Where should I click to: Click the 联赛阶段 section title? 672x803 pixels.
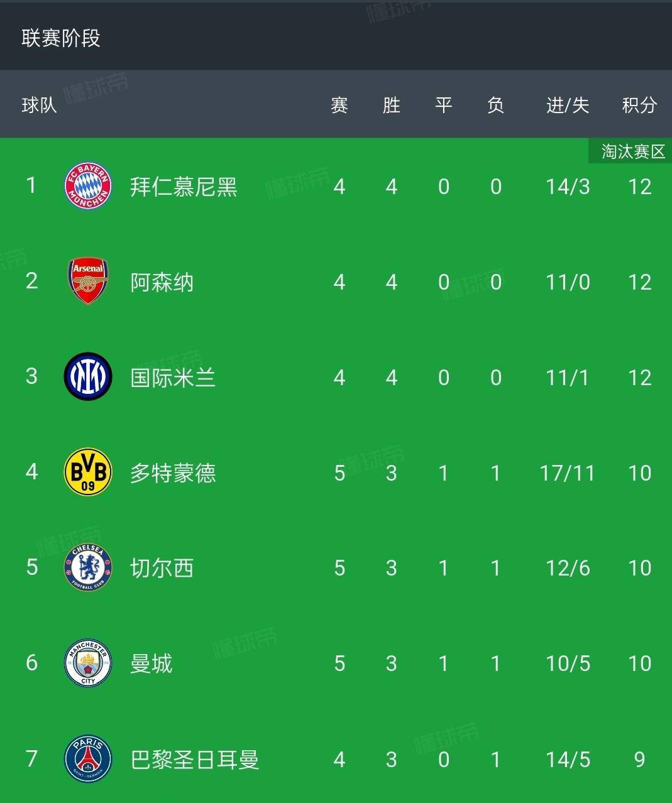pos(61,38)
